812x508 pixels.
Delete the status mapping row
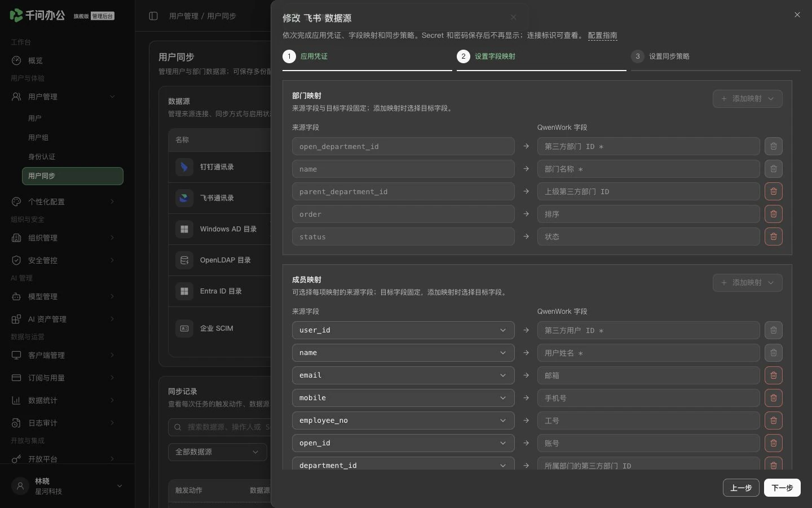[x=773, y=237]
